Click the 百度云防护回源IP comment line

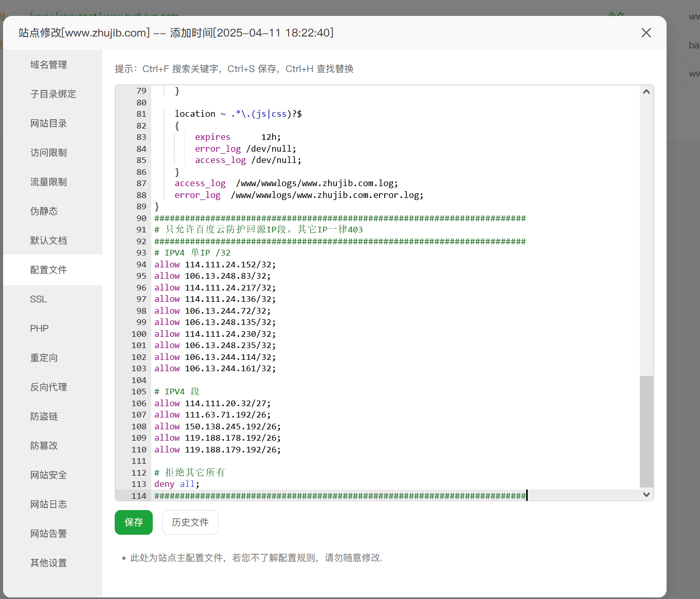tap(259, 230)
